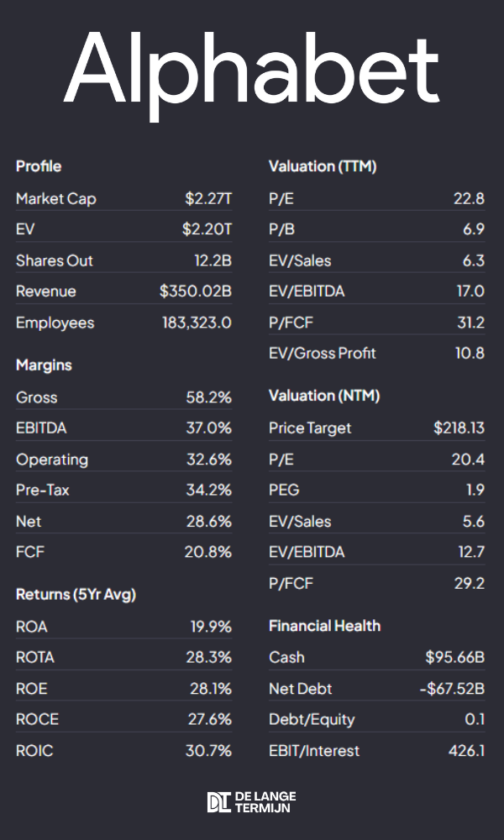Click the Market Cap value $2.27T
Screen dimensions: 504x840
pos(208,199)
